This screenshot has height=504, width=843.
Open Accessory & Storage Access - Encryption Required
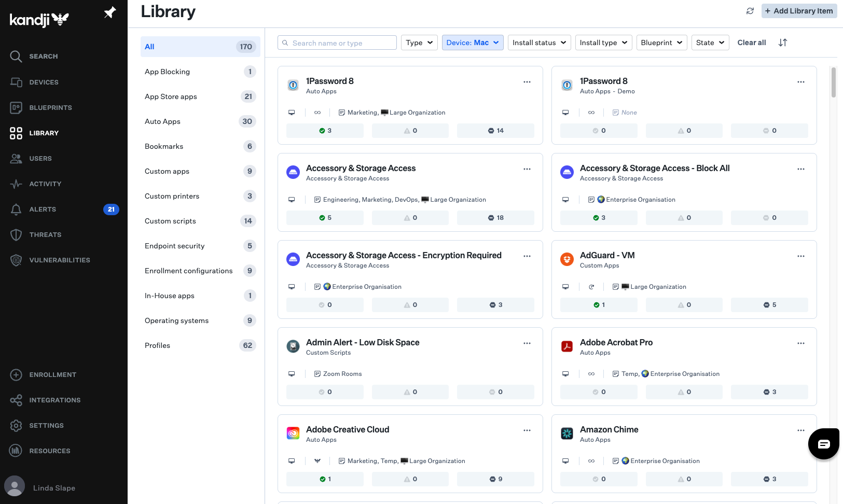[404, 255]
